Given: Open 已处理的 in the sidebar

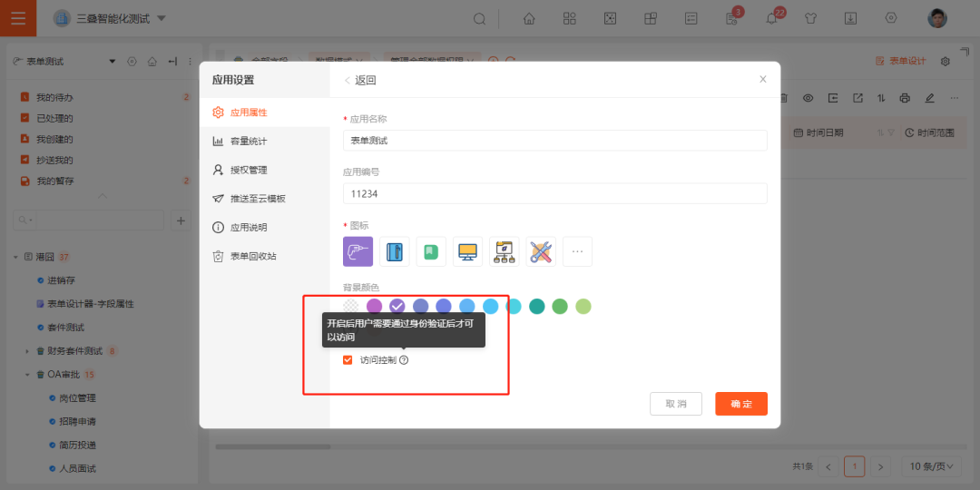Looking at the screenshot, I should pos(54,118).
